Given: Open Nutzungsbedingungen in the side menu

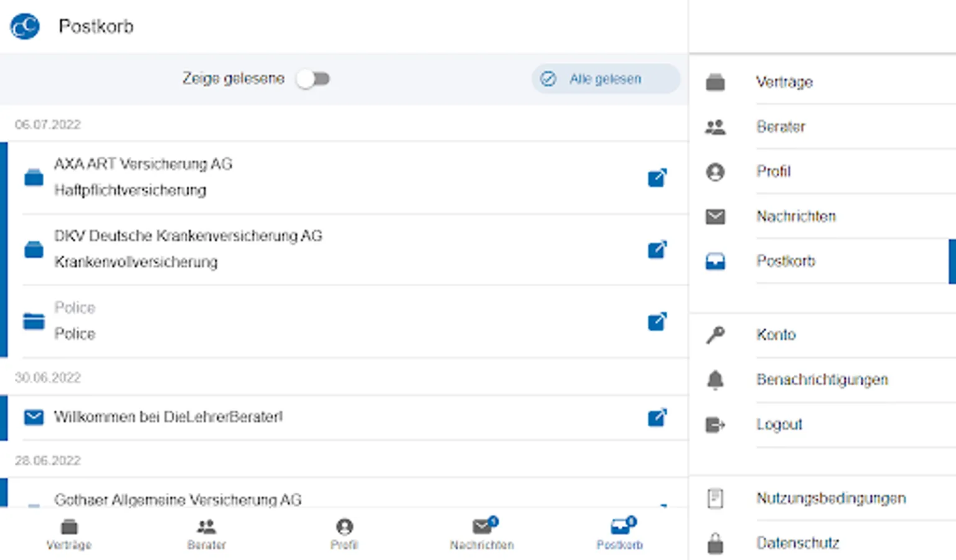Looking at the screenshot, I should point(823,498).
